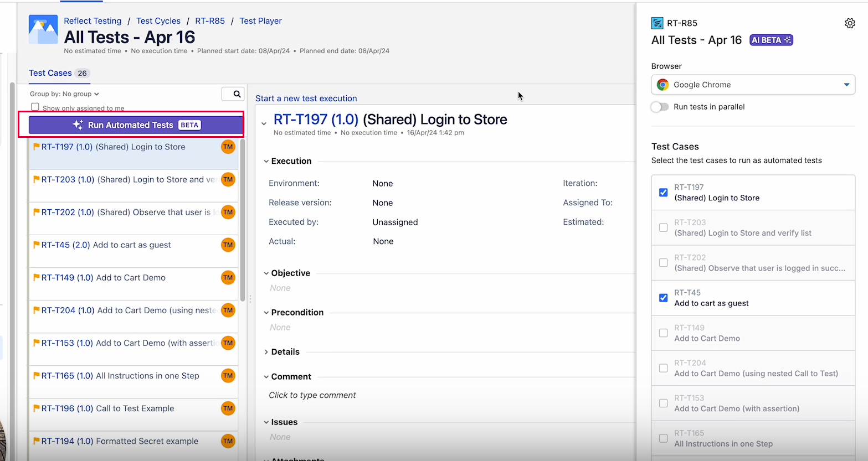Enable Show only assigned to me checkbox

pos(35,107)
